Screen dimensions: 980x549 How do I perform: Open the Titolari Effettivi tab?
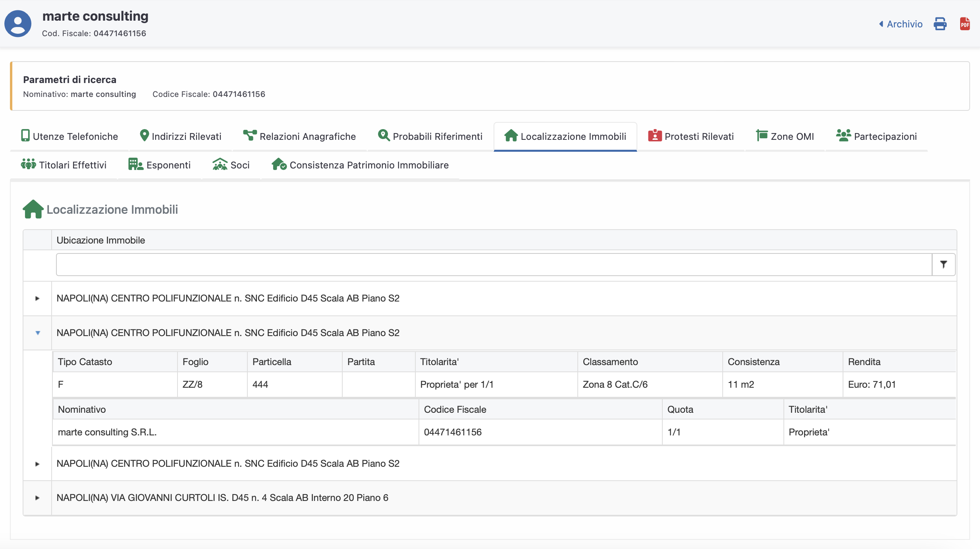pos(64,165)
